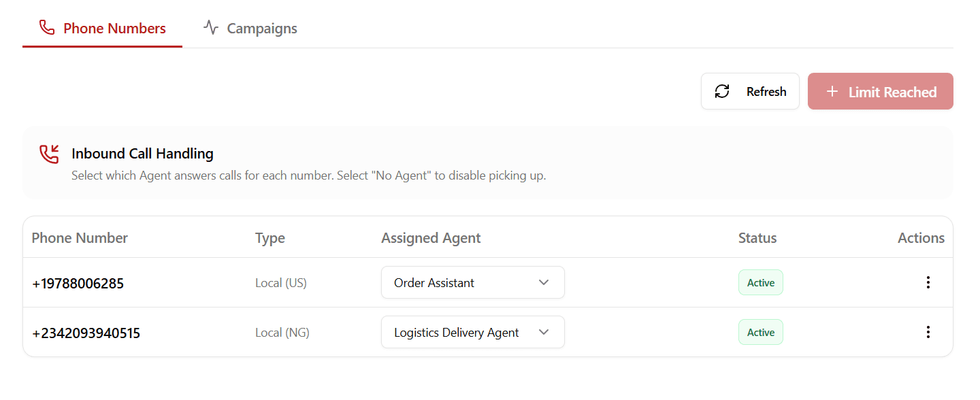The image size is (980, 400).
Task: Switch to the Campaigns tab
Action: (x=261, y=29)
